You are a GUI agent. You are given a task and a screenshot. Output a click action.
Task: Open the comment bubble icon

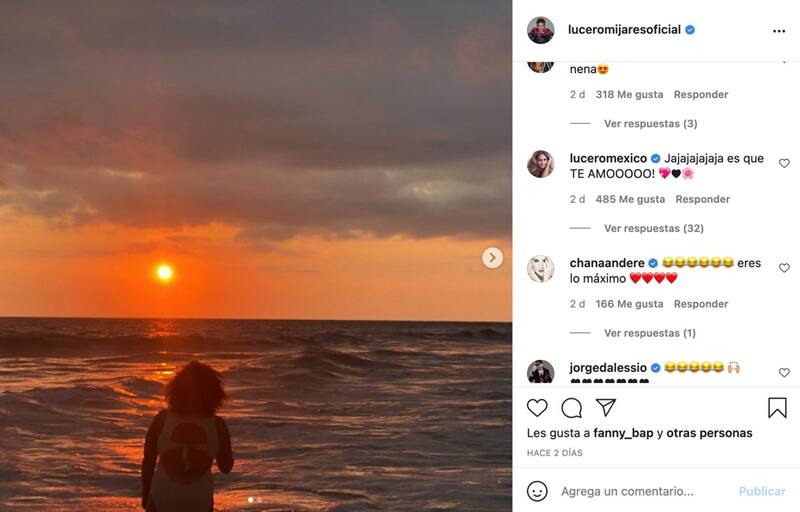[572, 407]
